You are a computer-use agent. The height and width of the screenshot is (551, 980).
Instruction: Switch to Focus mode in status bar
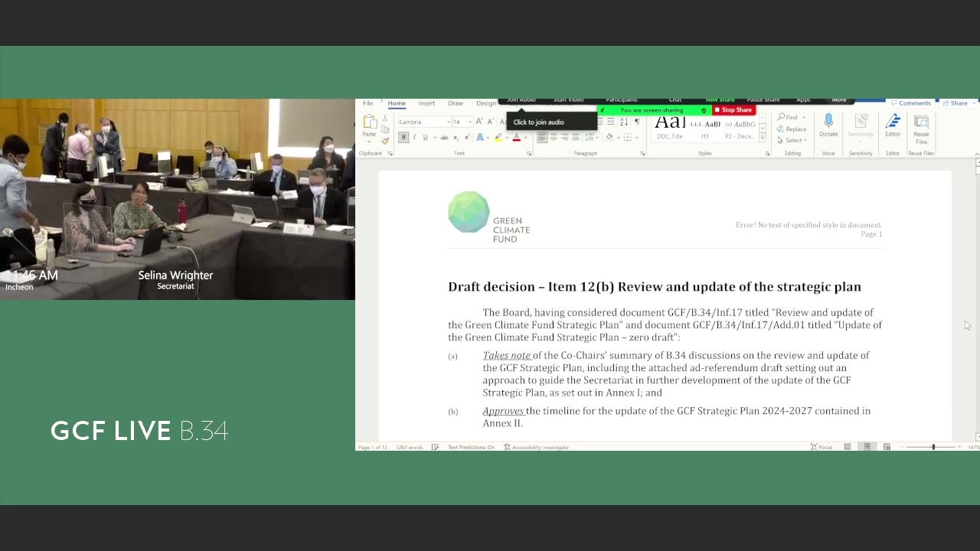pos(822,447)
